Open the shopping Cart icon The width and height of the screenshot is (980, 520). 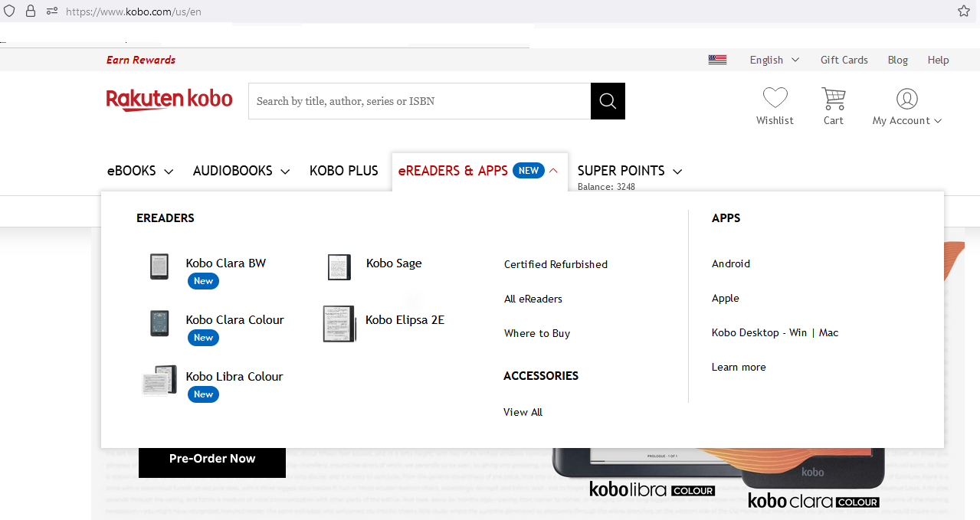click(833, 98)
